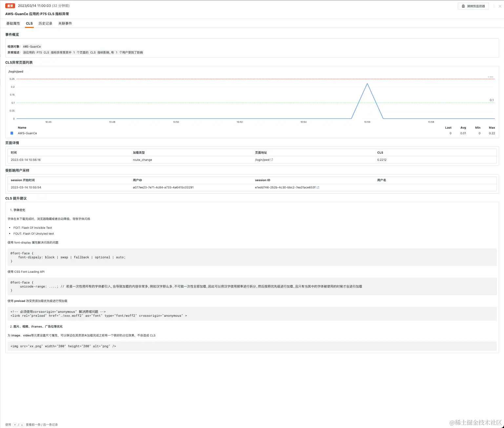Click the down arrow key icon for next record
The width and height of the screenshot is (504, 428).
[x=22, y=425]
